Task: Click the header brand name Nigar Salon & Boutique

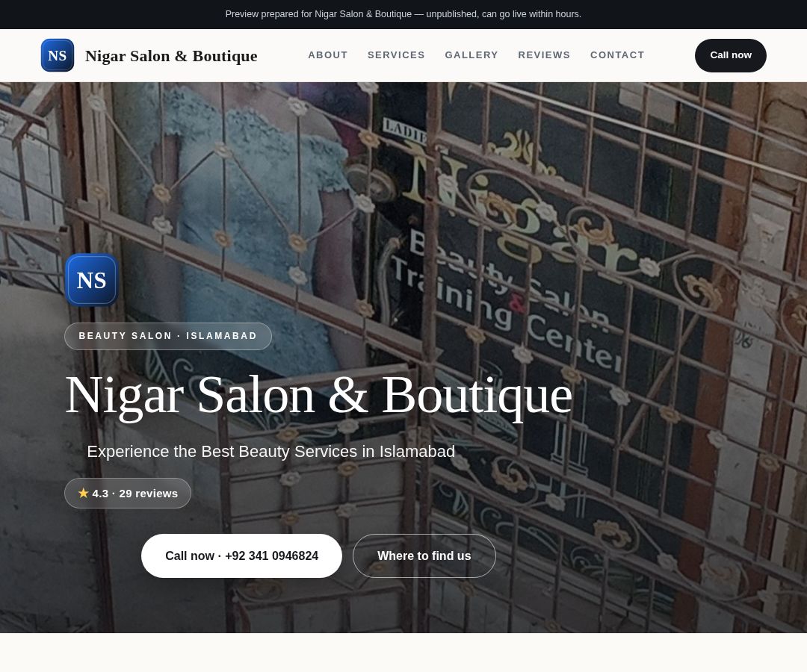Action: click(x=171, y=55)
